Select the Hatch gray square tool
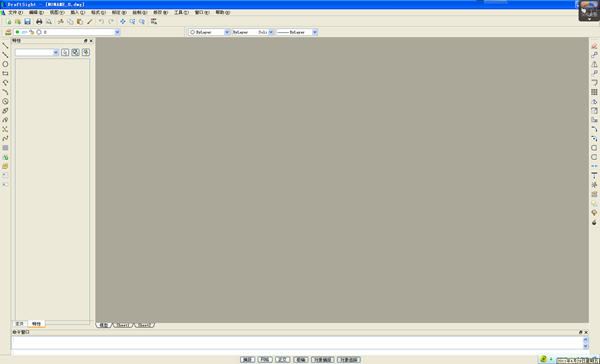Screen dimensions: 600x364 pyautogui.click(x=5, y=148)
